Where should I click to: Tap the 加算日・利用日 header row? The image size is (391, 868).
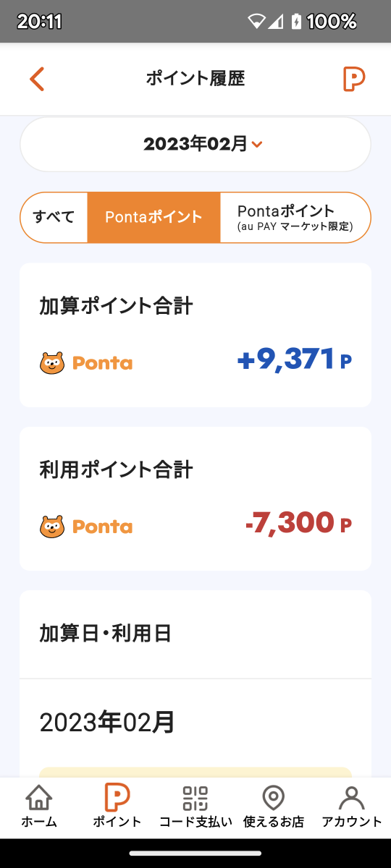pos(195,634)
